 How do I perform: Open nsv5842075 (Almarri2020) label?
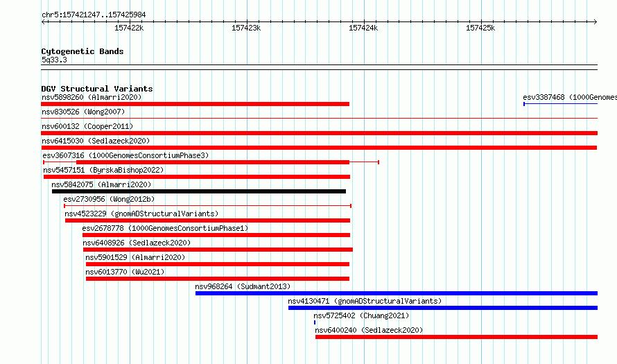[101, 184]
